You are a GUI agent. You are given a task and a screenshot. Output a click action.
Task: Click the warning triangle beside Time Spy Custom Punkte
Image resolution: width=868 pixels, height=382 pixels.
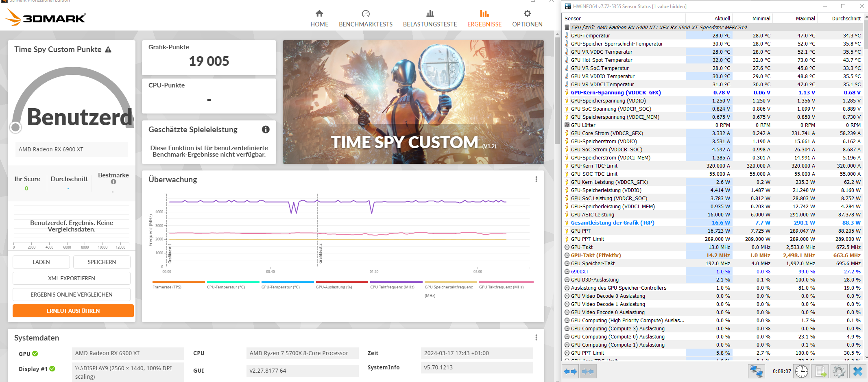[x=108, y=50]
